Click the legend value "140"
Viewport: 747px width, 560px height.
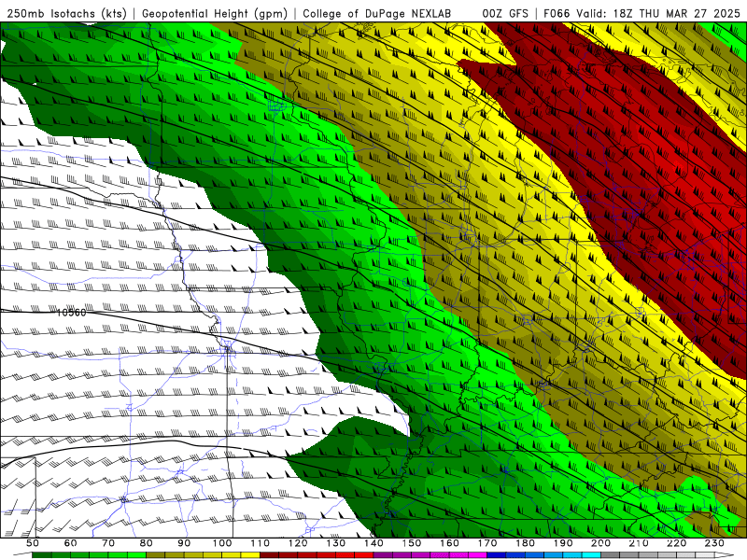click(x=373, y=543)
